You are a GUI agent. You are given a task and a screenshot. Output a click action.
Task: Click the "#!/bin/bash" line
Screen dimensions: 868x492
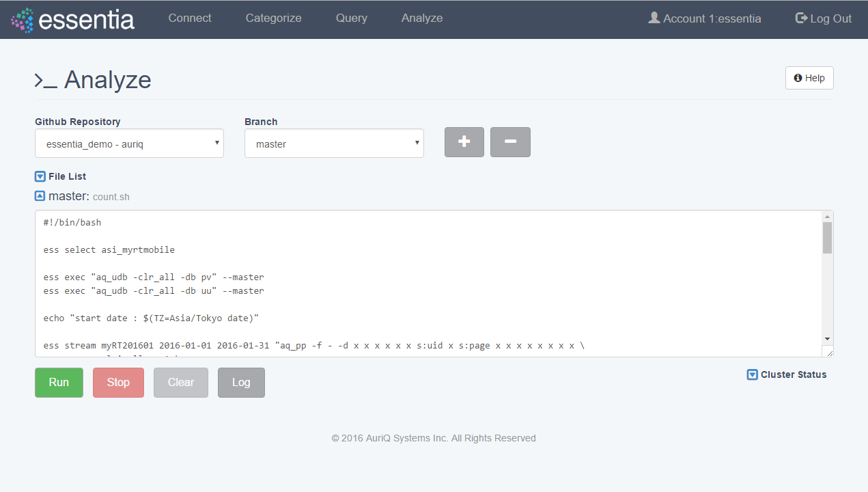[72, 222]
